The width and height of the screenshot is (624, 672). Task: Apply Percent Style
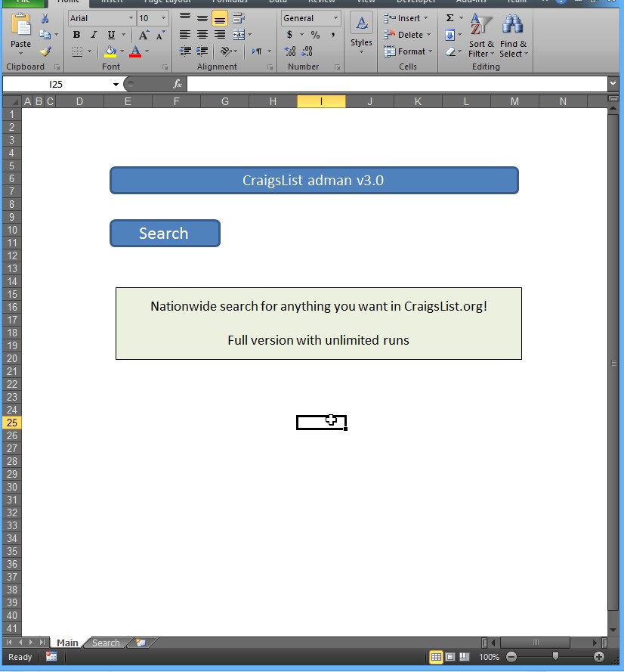(315, 35)
